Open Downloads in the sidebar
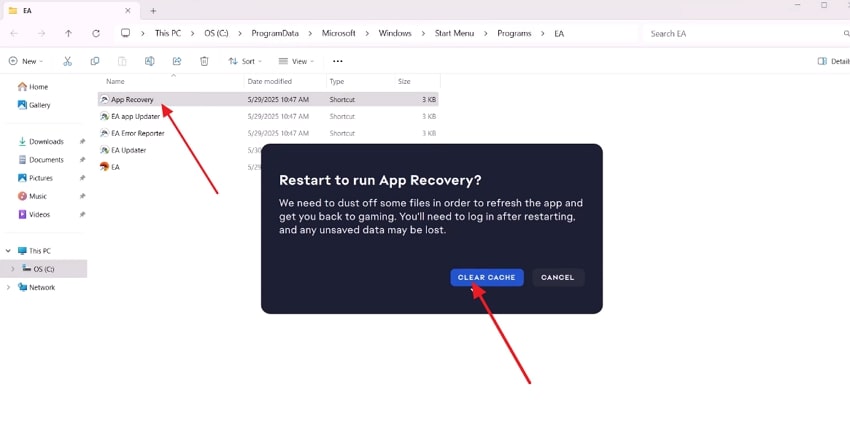 pyautogui.click(x=41, y=142)
